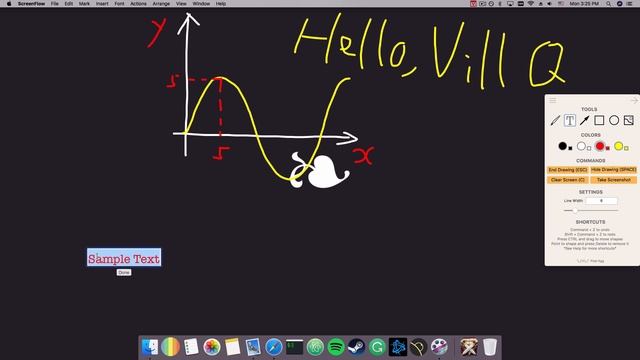Open the Window menu

pyautogui.click(x=201, y=4)
